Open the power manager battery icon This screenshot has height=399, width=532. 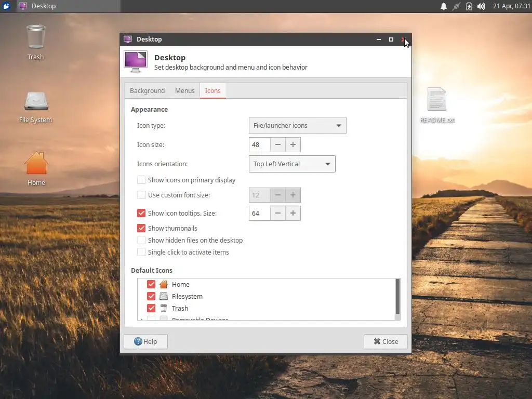tap(469, 6)
